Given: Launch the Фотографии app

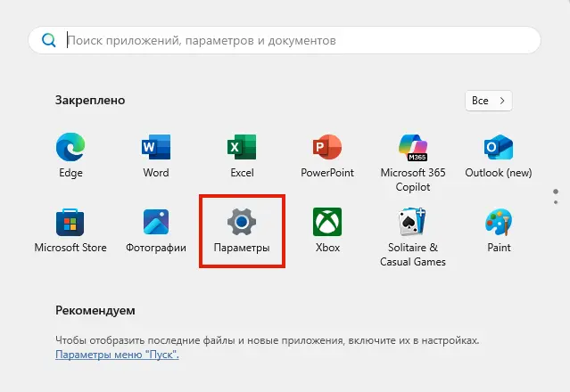Looking at the screenshot, I should coord(156,230).
